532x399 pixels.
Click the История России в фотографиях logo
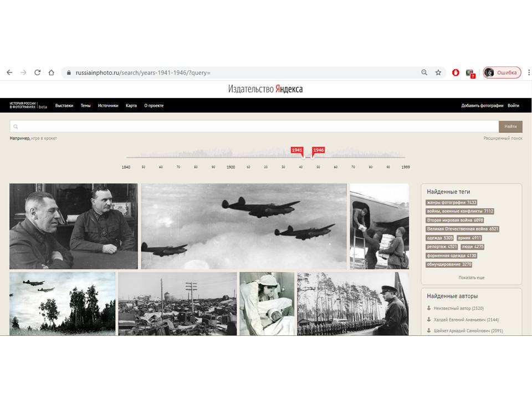coord(28,105)
